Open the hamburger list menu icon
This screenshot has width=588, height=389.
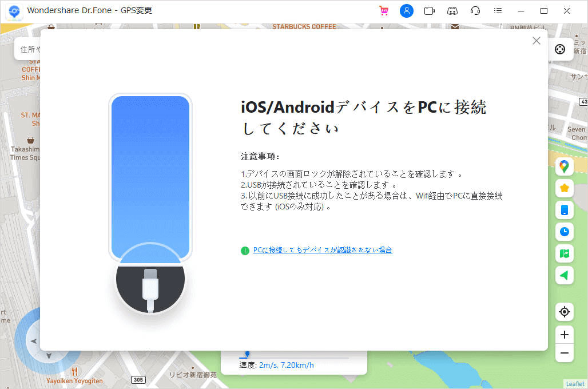tap(498, 11)
